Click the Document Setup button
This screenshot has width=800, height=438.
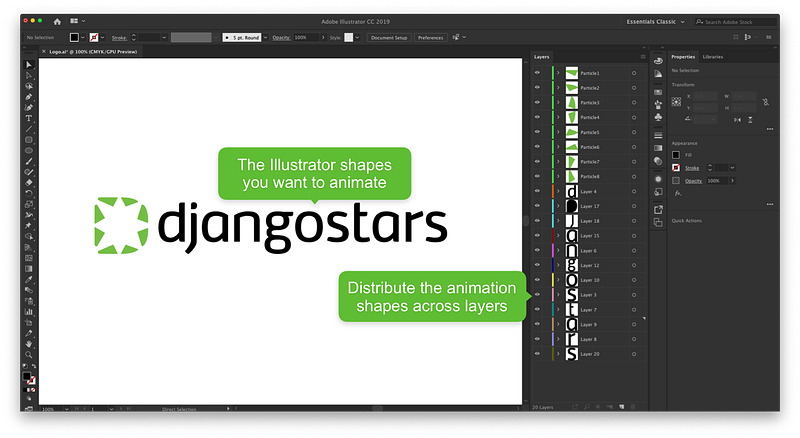point(388,37)
